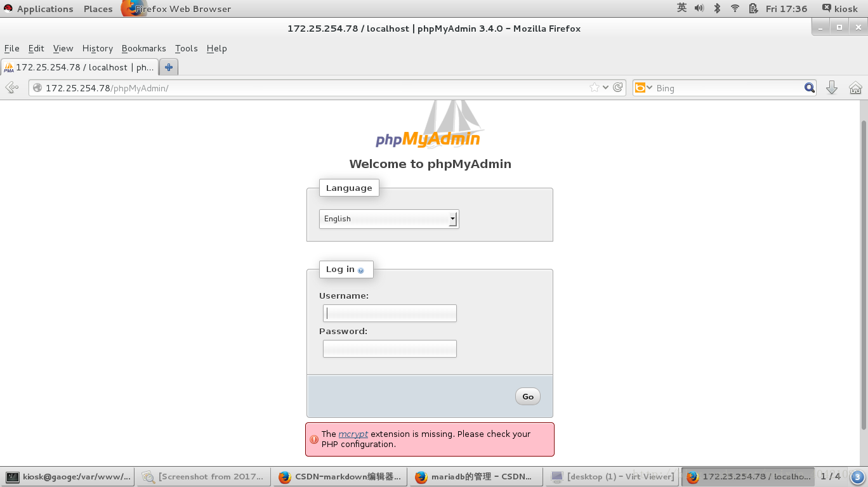This screenshot has width=868, height=487.
Task: Open the Edit menu
Action: [x=36, y=48]
